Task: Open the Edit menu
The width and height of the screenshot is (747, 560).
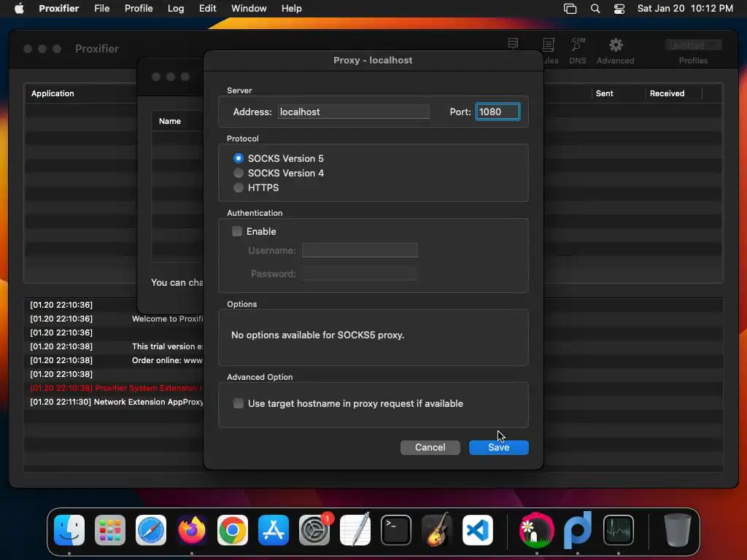Action: click(207, 9)
